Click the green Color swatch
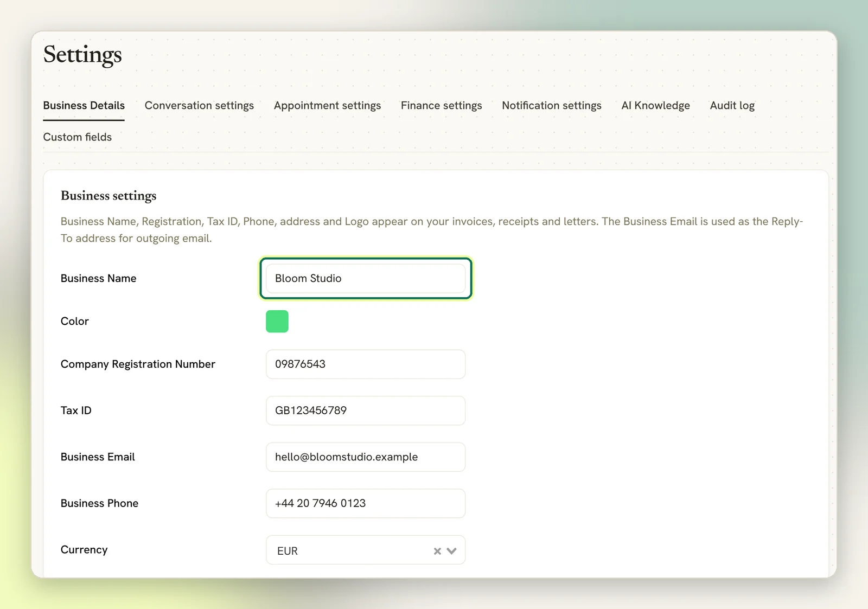Image resolution: width=868 pixels, height=609 pixels. coord(277,321)
